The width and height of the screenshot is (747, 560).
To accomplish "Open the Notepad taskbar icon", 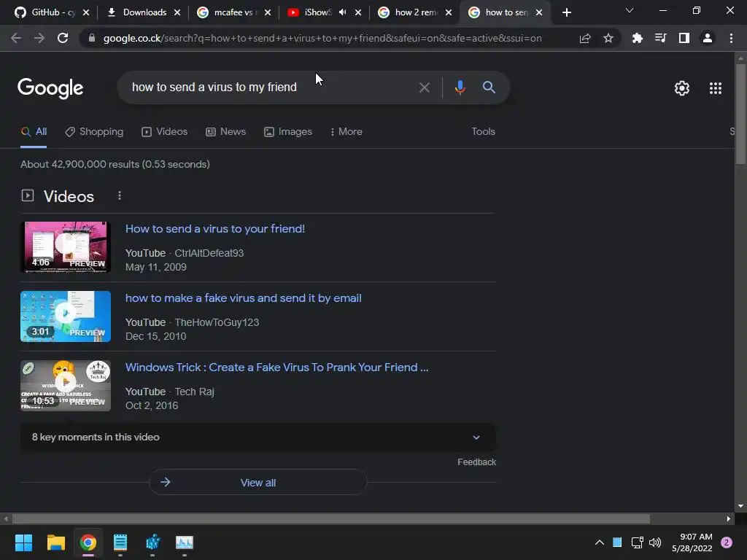I will (120, 542).
